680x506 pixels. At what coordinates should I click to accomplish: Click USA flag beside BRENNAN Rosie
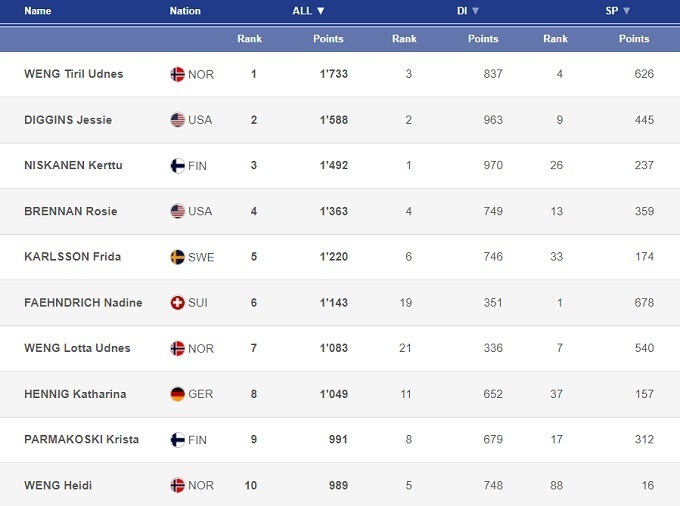[178, 211]
